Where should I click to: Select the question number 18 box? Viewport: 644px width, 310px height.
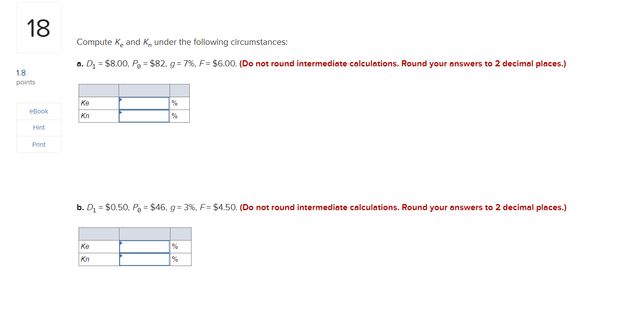38,27
